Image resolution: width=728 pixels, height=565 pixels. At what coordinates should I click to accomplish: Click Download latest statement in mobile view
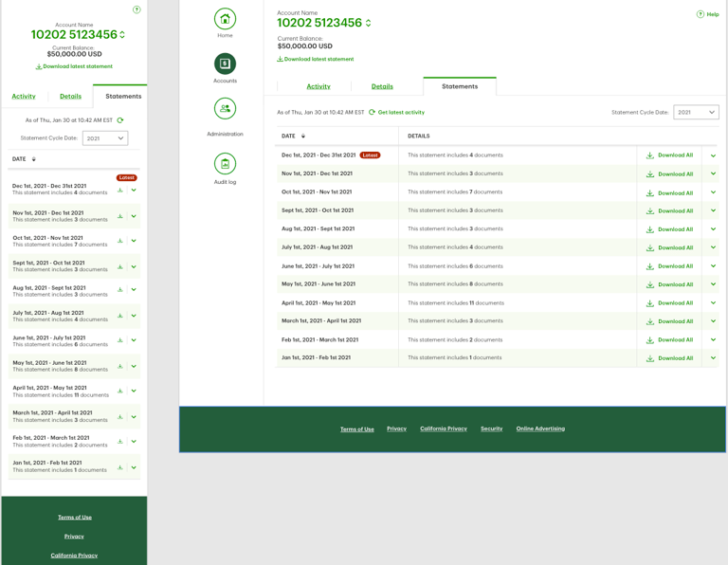click(74, 66)
